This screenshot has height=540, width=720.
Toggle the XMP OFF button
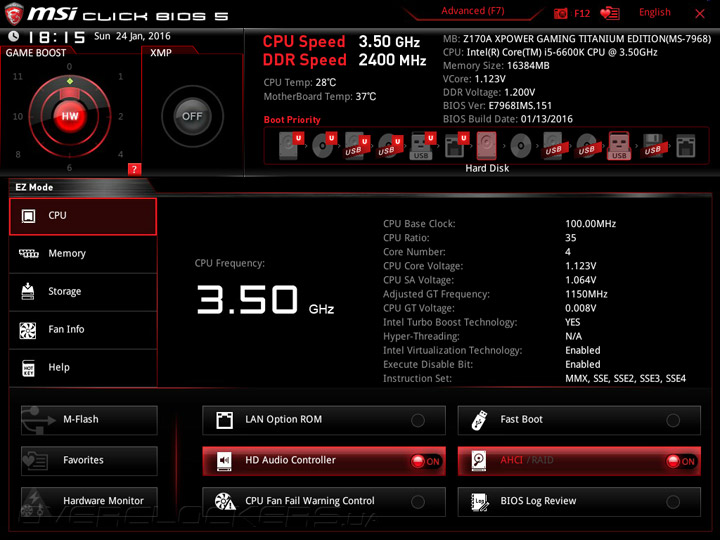pos(192,116)
